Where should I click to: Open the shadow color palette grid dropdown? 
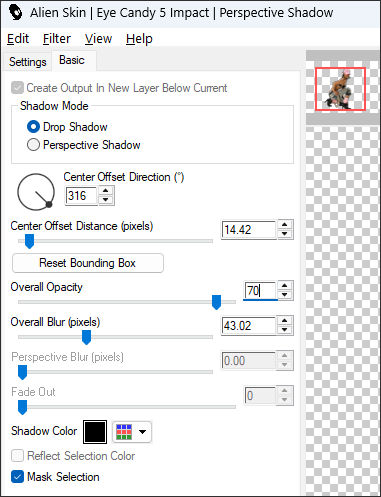point(132,432)
